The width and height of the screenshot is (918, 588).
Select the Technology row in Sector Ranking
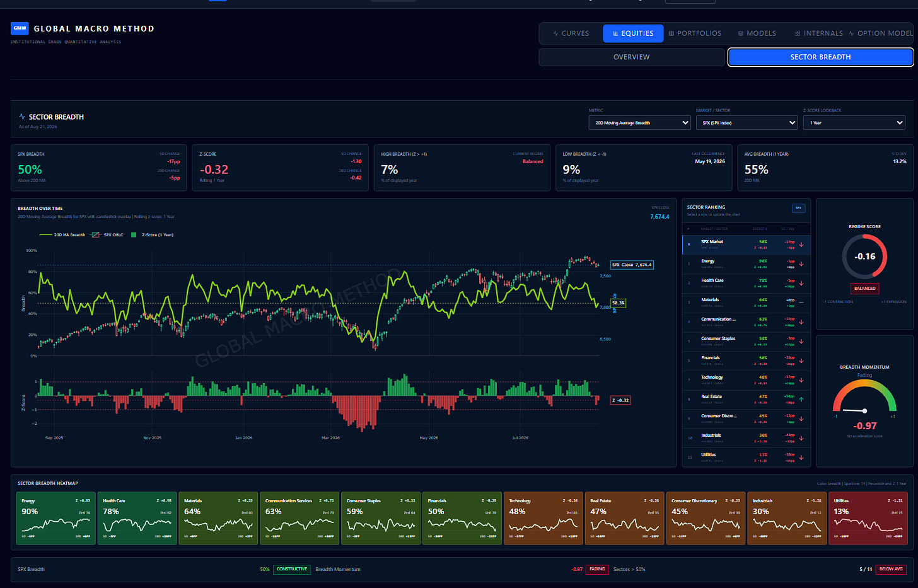click(746, 380)
